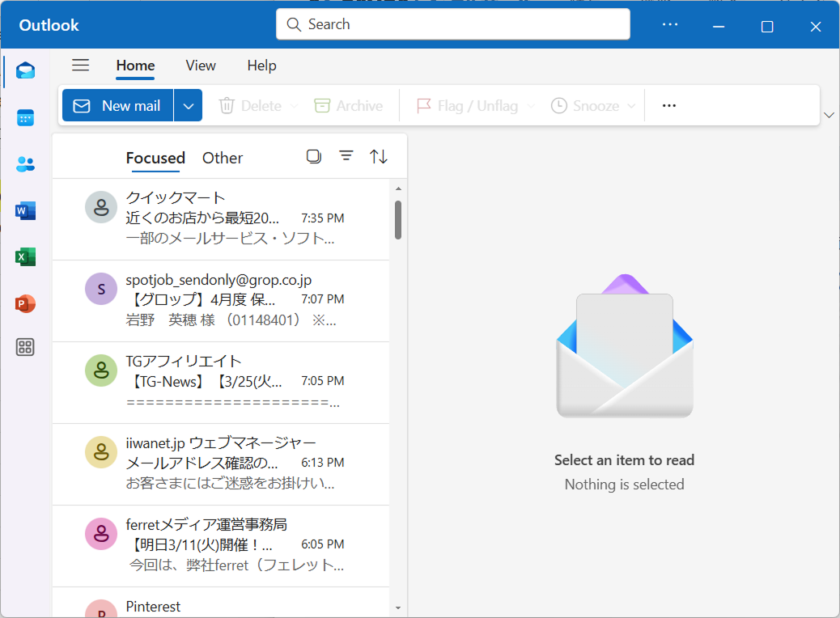Launch Word from the sidebar
This screenshot has height=618, width=840.
click(x=25, y=210)
